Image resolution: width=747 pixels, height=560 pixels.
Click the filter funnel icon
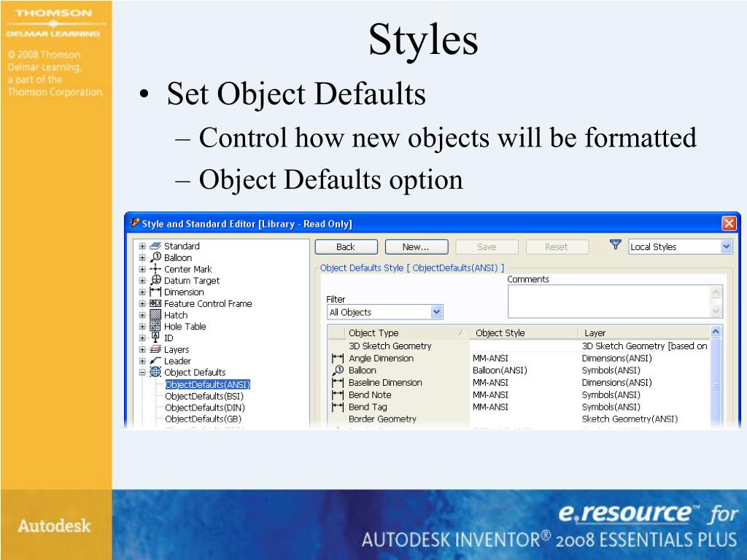(615, 246)
